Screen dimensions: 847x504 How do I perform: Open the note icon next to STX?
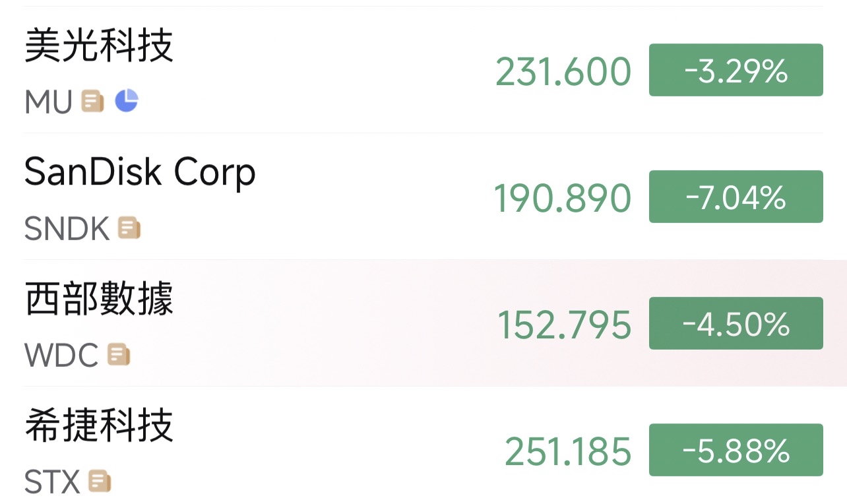[100, 482]
